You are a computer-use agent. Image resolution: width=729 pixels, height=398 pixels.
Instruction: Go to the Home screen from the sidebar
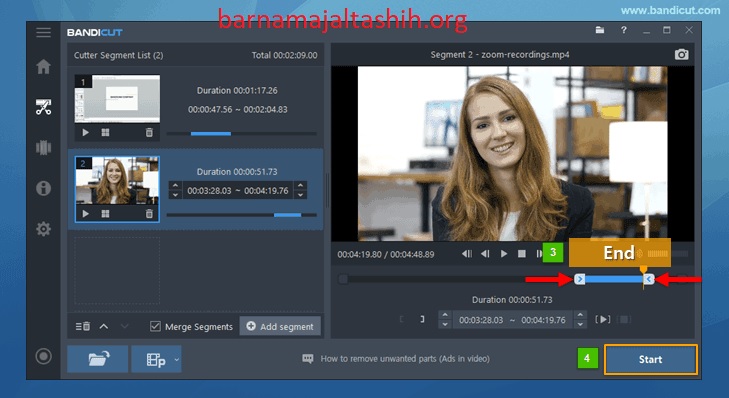[x=43, y=66]
